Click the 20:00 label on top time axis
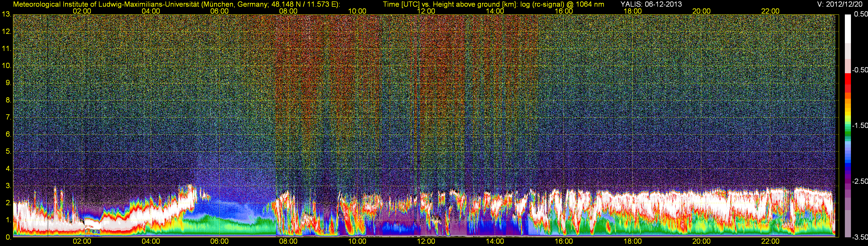 point(702,11)
